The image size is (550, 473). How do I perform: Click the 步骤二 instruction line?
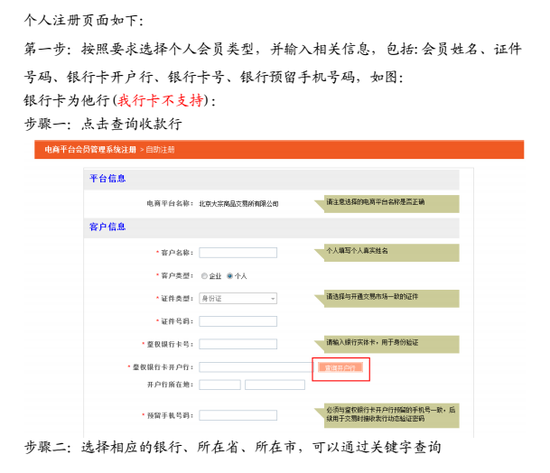(x=233, y=447)
